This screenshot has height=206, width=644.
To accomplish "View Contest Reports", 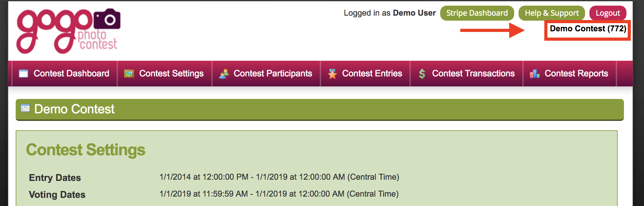I will point(570,74).
